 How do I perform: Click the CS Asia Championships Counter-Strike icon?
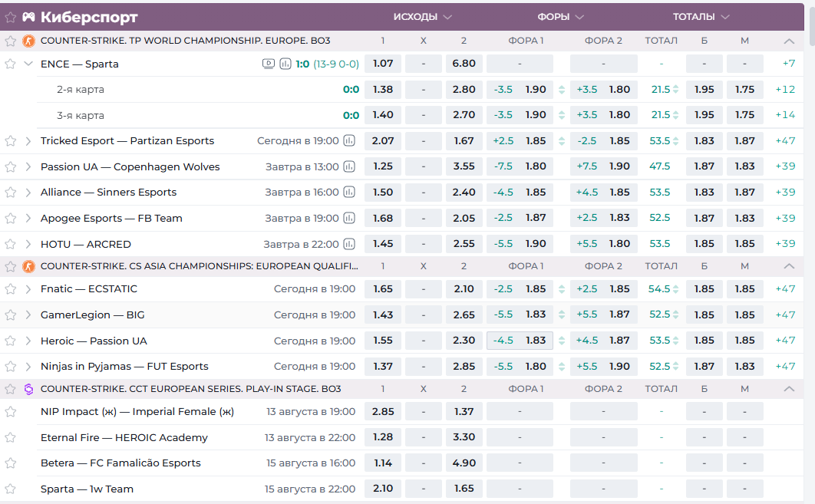point(28,266)
